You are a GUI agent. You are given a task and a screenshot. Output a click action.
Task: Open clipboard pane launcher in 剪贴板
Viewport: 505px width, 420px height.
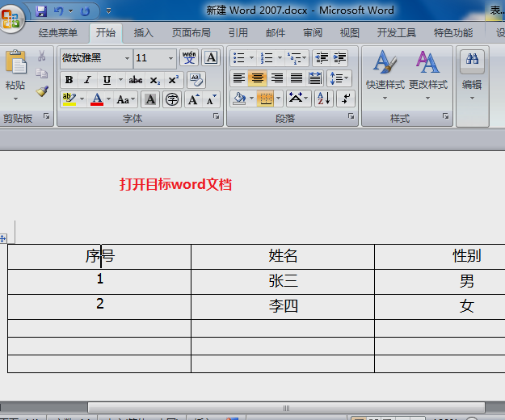(x=47, y=116)
